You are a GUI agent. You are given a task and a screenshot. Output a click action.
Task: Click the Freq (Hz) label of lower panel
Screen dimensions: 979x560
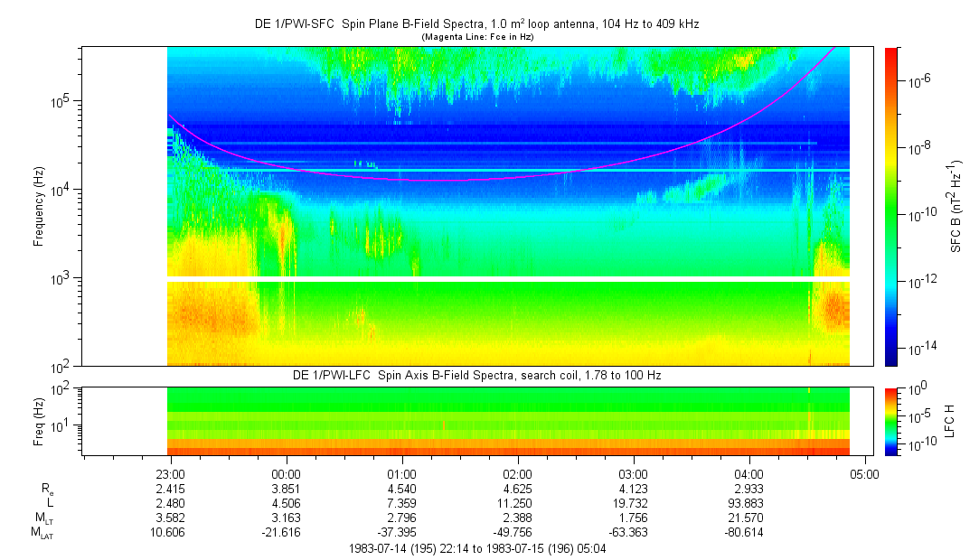(x=39, y=420)
